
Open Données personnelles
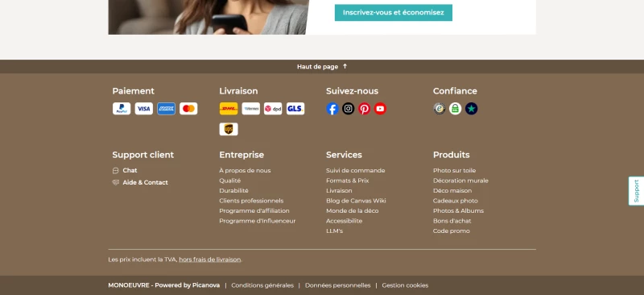coord(337,285)
